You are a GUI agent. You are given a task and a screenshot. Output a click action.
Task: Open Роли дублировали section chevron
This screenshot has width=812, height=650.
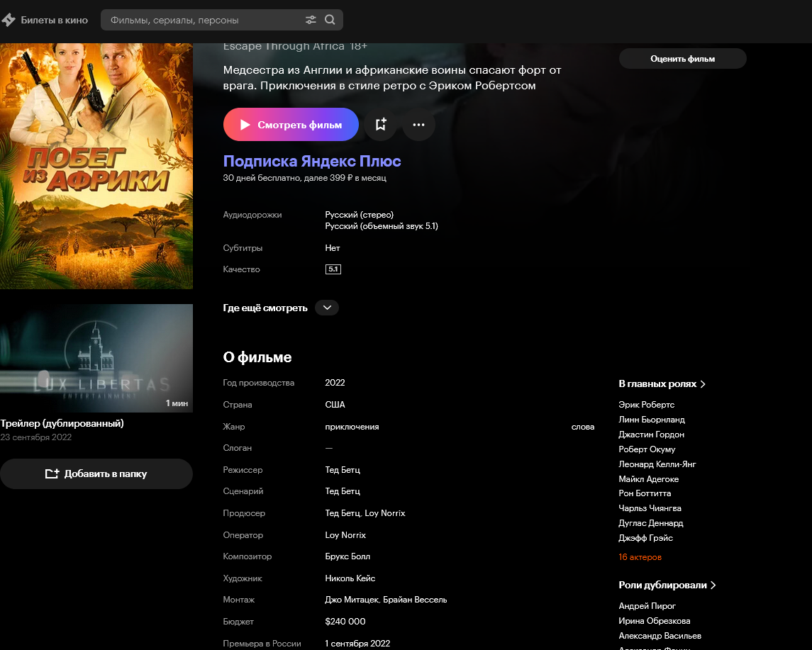[713, 585]
